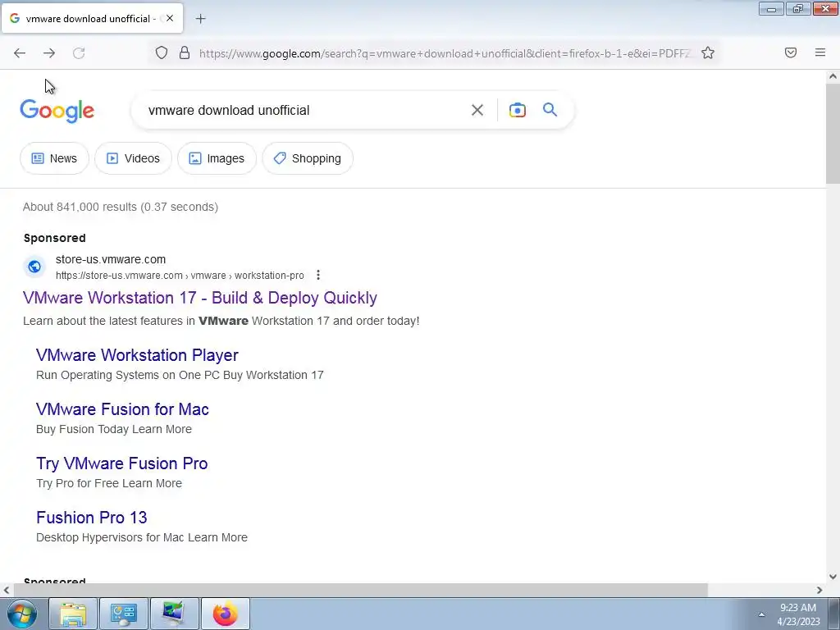The height and width of the screenshot is (630, 840).
Task: Select the vmware download unofficial browser tab
Action: [92, 18]
